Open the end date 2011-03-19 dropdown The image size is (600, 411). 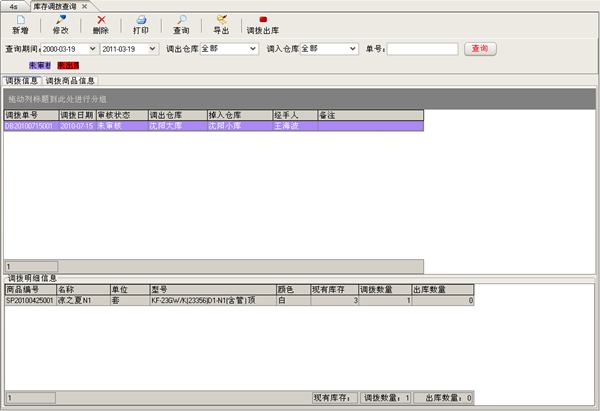tap(152, 49)
